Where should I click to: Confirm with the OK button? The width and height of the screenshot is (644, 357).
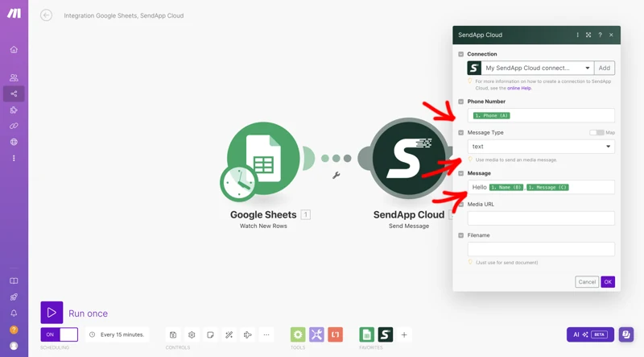[x=608, y=282]
